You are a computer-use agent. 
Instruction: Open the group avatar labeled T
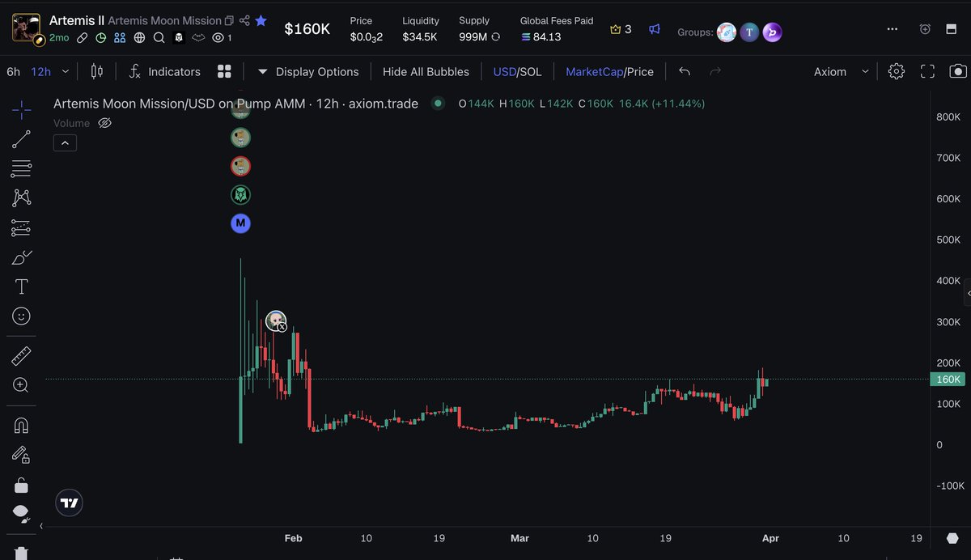[x=750, y=32]
